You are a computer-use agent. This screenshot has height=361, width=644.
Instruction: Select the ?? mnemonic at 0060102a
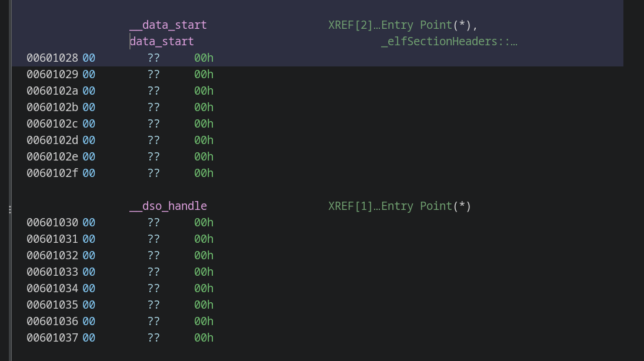pos(154,91)
